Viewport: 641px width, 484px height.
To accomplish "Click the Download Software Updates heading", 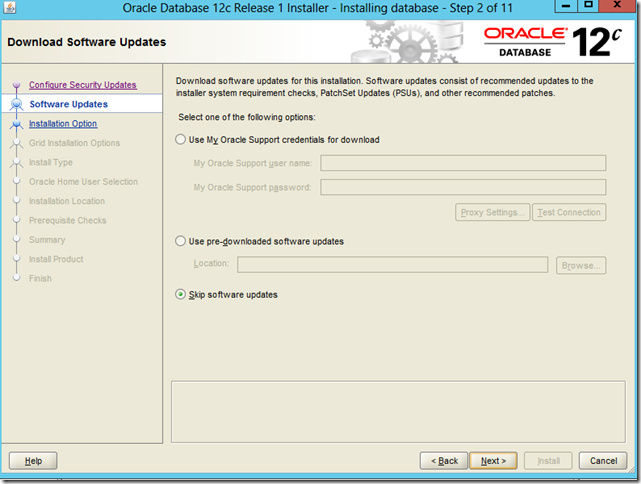I will 87,42.
